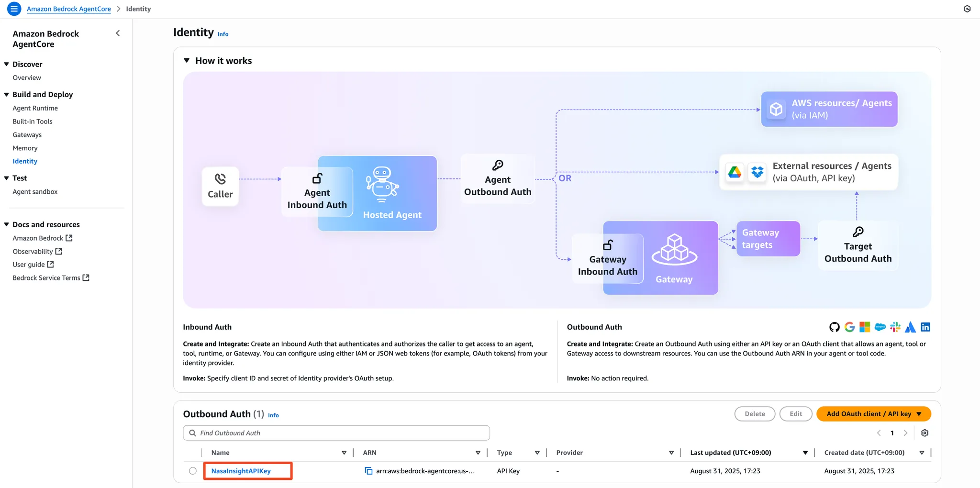Viewport: 980px width, 488px height.
Task: Click the AWS resources cube icon
Action: pos(776,109)
